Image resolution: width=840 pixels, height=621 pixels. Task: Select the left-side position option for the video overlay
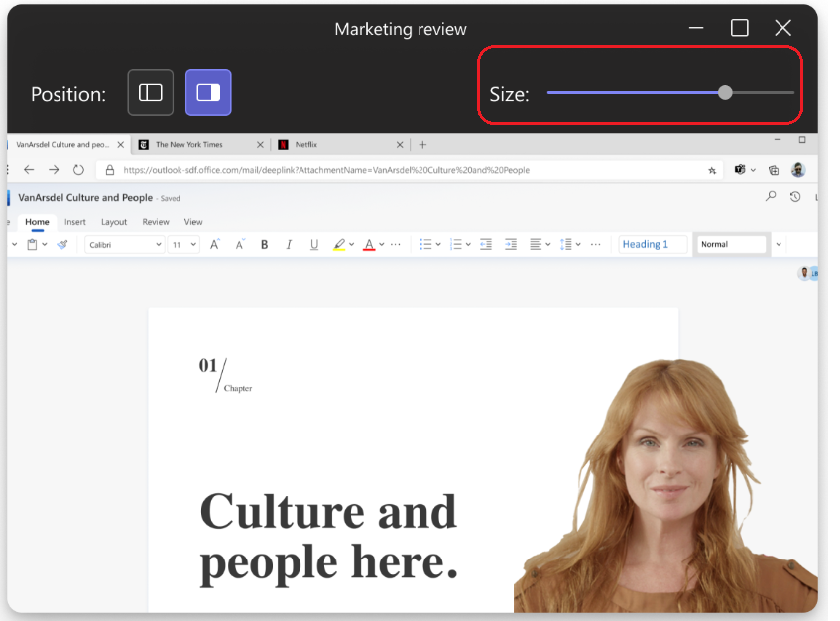[150, 92]
